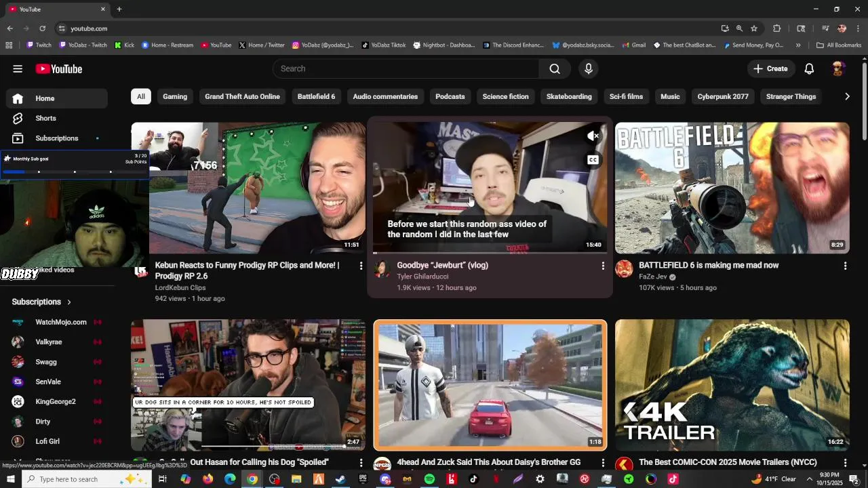Unmute the video preview
This screenshot has height=488, width=868.
pos(593,136)
